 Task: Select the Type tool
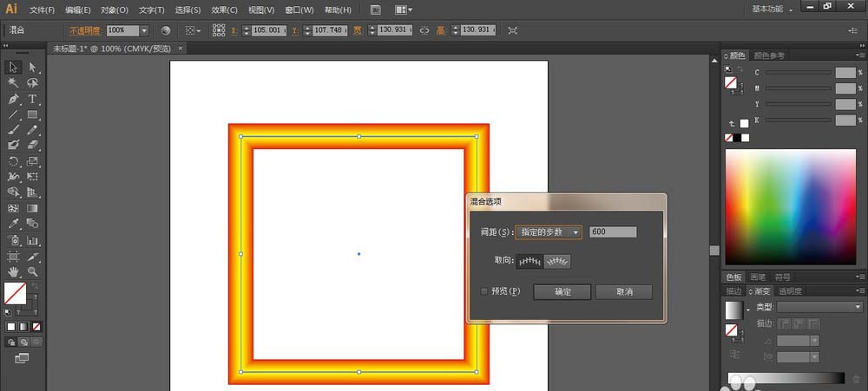point(33,99)
